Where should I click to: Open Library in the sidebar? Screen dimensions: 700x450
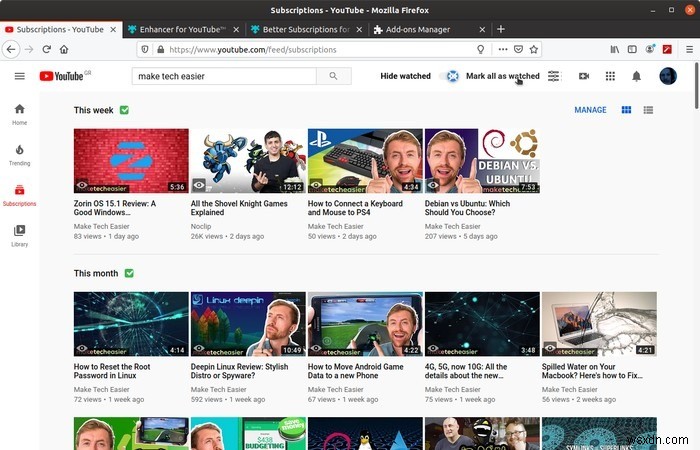20,236
